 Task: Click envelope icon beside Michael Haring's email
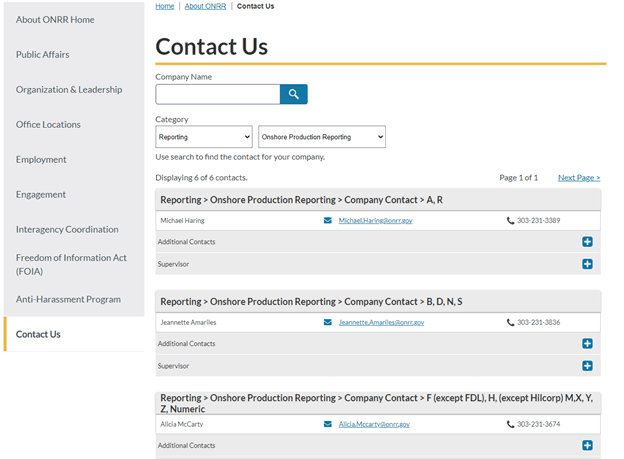(x=328, y=220)
